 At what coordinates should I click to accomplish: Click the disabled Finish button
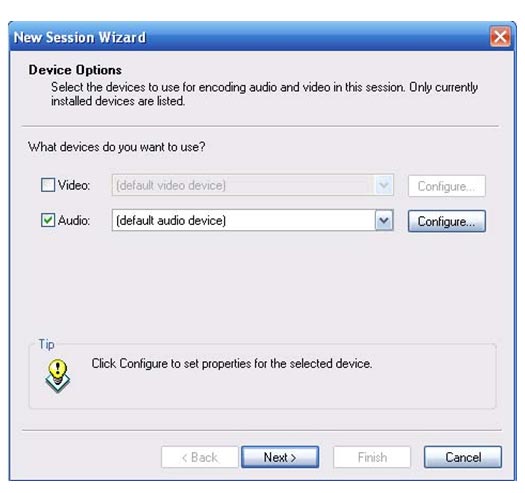[372, 457]
